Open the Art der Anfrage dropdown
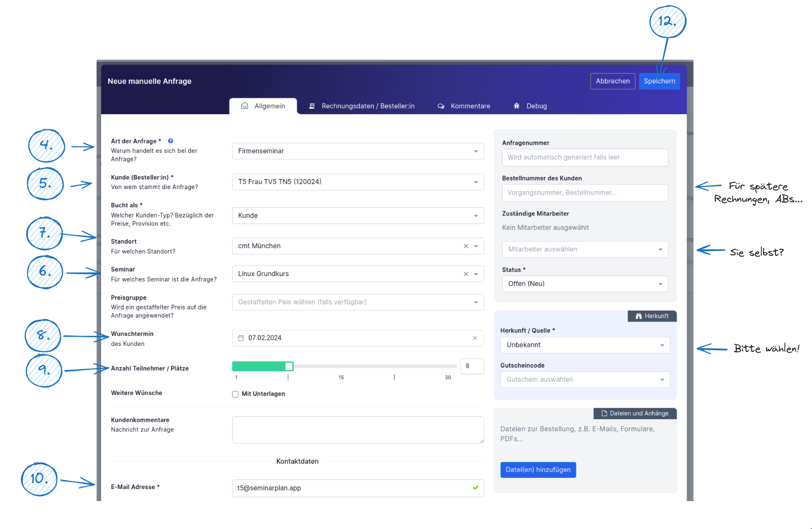812x529 pixels. [x=358, y=151]
